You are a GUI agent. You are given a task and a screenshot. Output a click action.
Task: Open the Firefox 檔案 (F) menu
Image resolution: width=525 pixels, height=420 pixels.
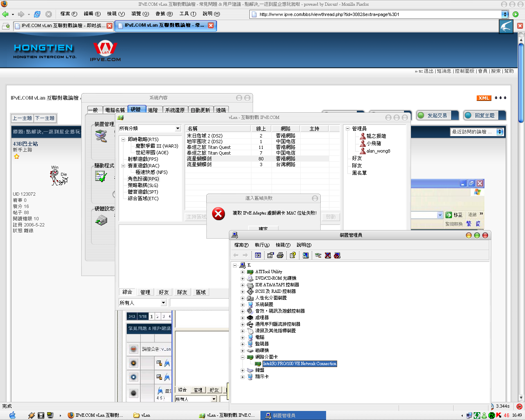point(68,14)
